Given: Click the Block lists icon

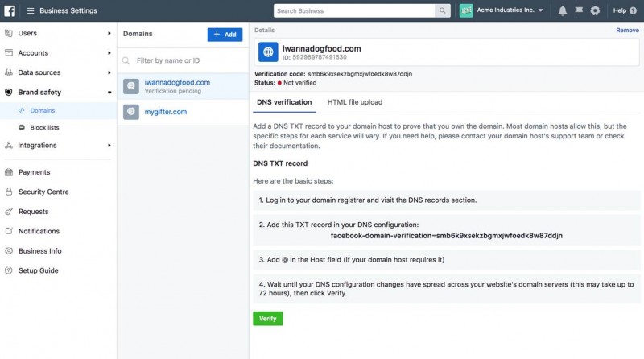Looking at the screenshot, I should (x=22, y=127).
